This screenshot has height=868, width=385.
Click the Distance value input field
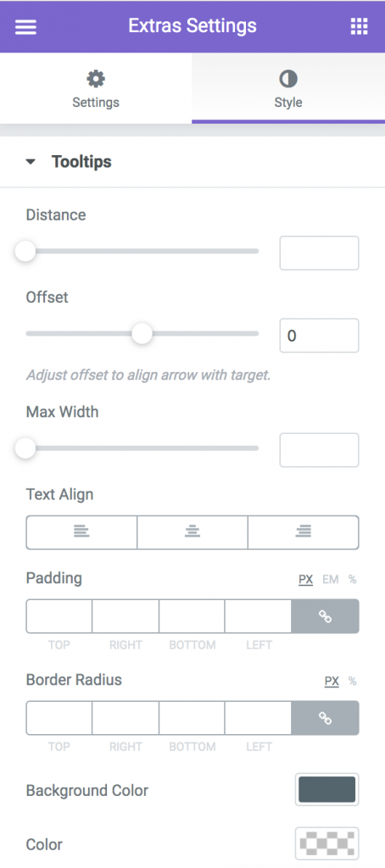[x=319, y=253]
